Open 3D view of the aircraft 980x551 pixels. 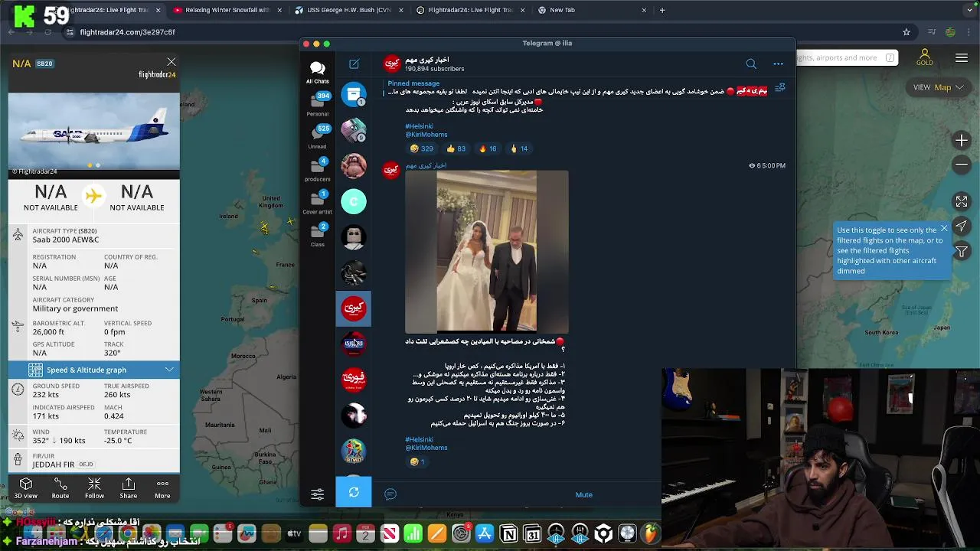(x=25, y=488)
